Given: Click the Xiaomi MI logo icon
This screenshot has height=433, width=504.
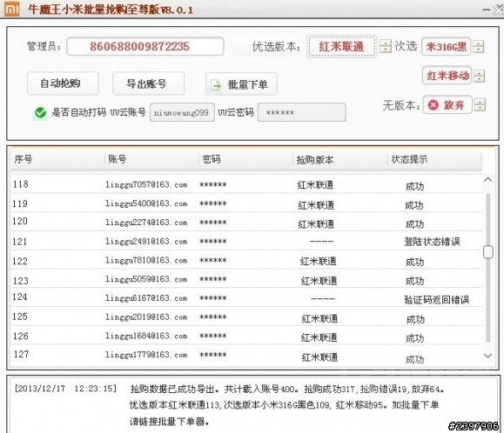Looking at the screenshot, I should coord(12,9).
